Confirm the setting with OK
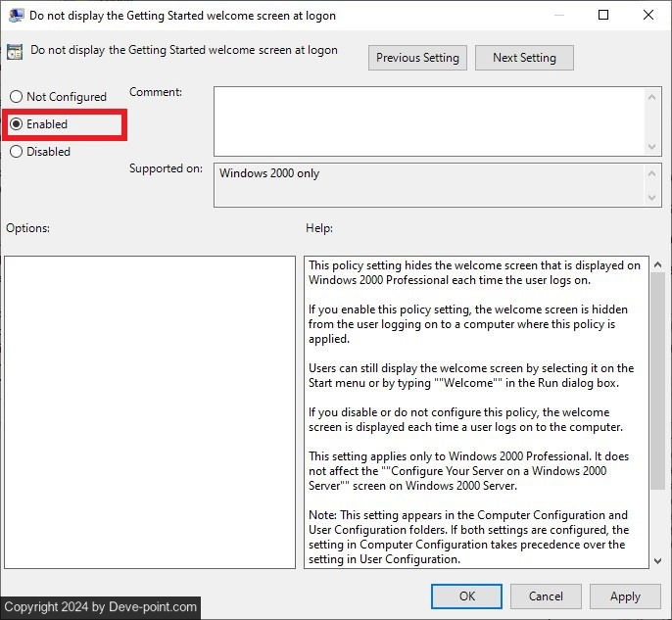This screenshot has width=672, height=620. [x=467, y=596]
